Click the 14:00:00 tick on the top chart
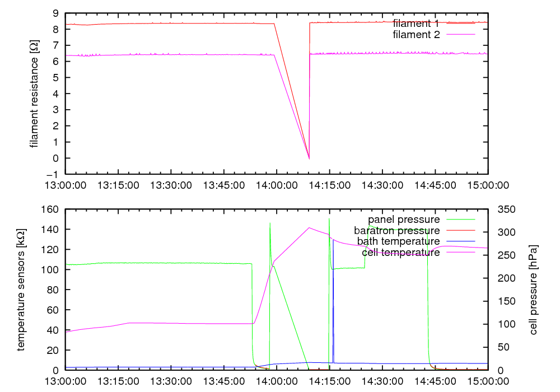Viewport: 560px width, 392px height. (277, 184)
